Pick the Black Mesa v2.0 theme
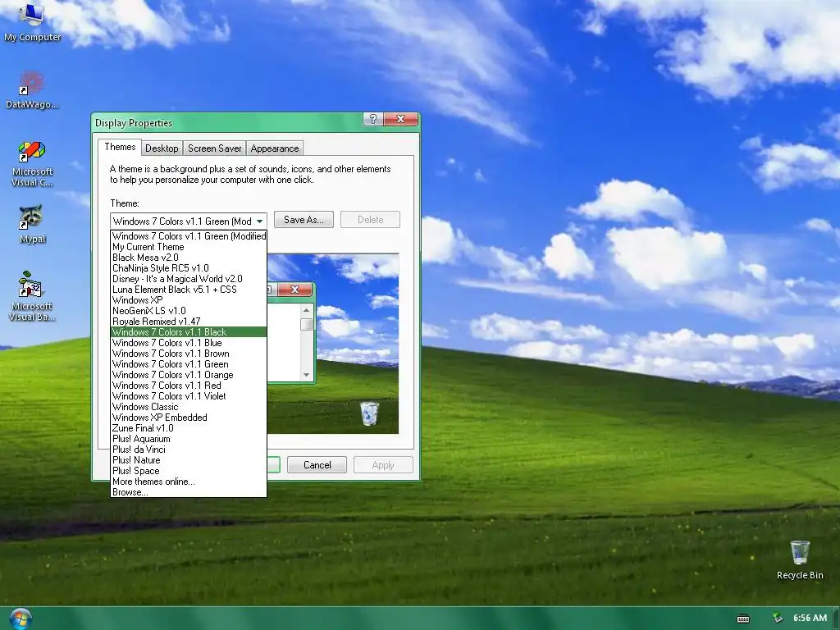The height and width of the screenshot is (630, 840). [189, 258]
